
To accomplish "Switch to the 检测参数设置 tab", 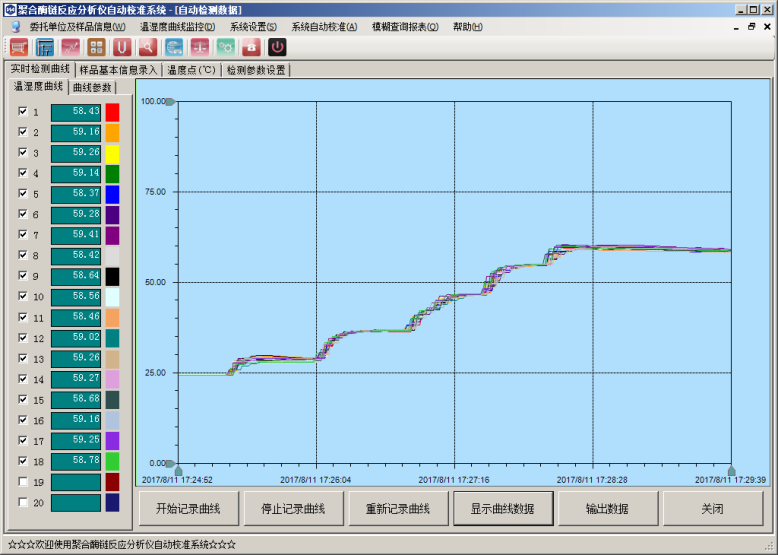I will click(256, 70).
